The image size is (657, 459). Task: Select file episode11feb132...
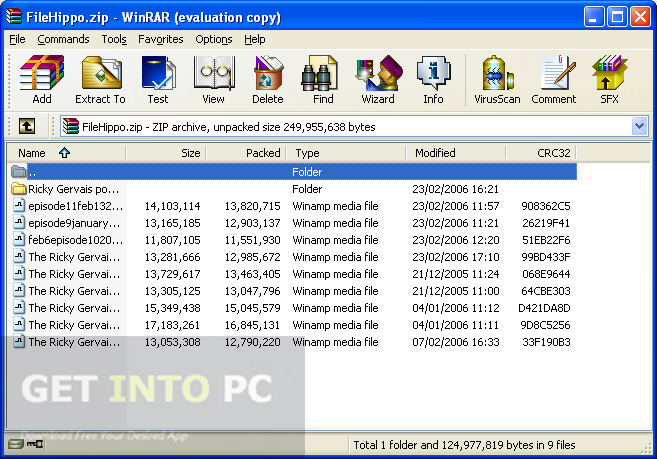pos(68,206)
